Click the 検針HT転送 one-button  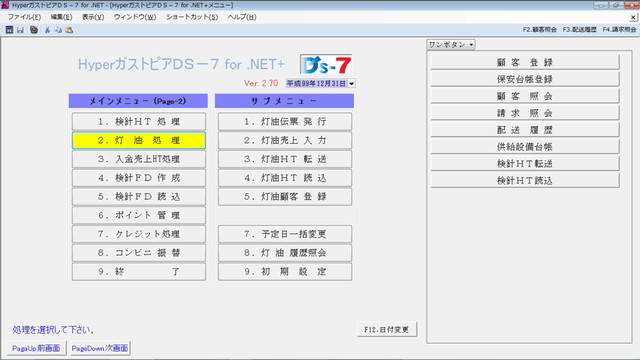[524, 164]
